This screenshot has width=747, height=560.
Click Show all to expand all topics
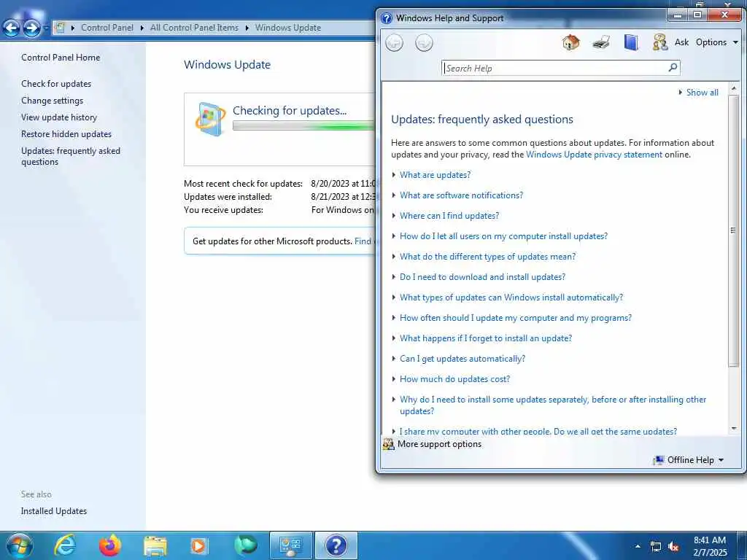[703, 93]
